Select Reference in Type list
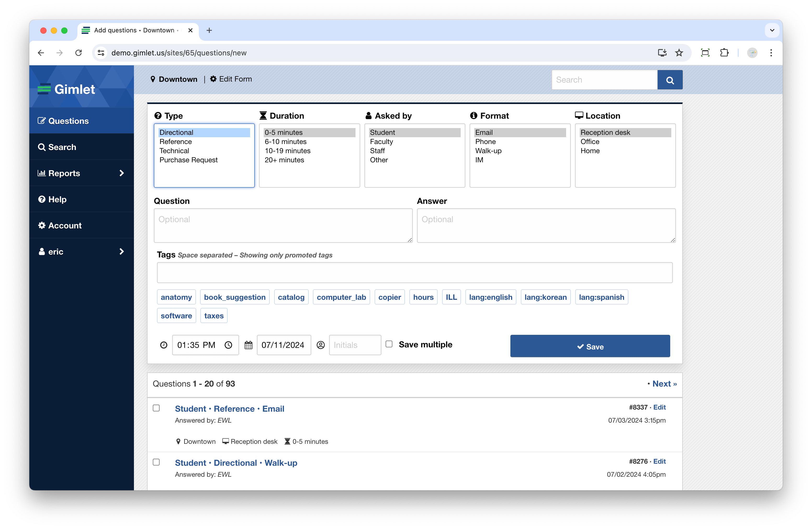This screenshot has height=529, width=812. (204, 141)
